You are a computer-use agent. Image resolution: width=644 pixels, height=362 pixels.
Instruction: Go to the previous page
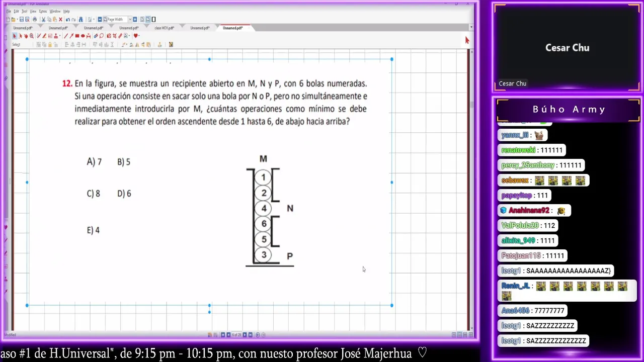click(x=228, y=335)
